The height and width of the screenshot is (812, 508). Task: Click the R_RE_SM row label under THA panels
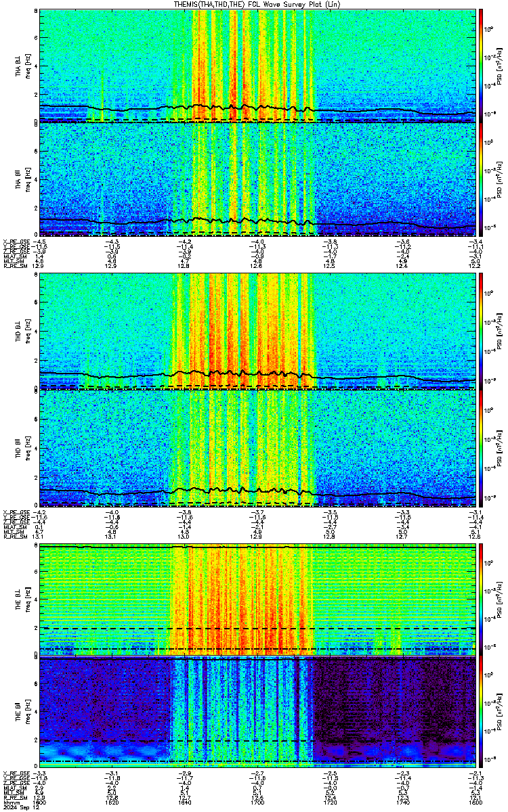pos(14,266)
